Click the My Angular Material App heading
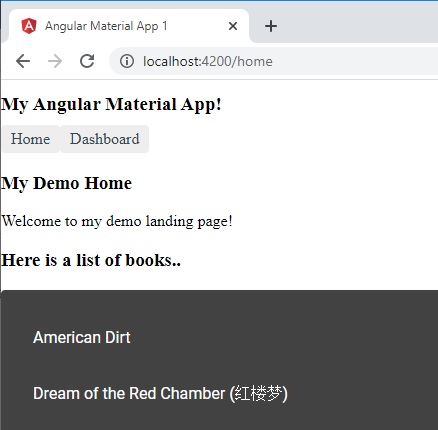 pyautogui.click(x=111, y=104)
